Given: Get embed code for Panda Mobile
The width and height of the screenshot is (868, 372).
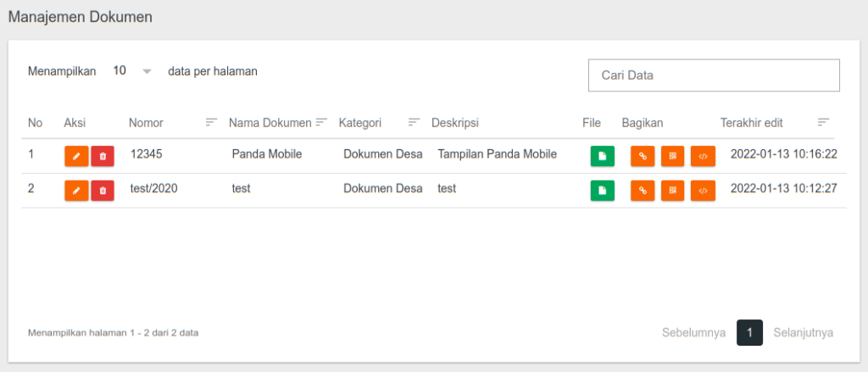Looking at the screenshot, I should pos(703,156).
